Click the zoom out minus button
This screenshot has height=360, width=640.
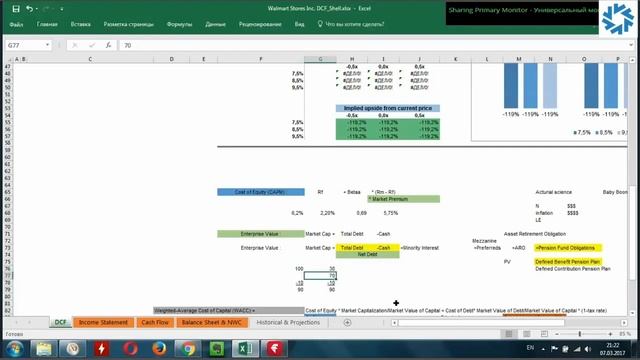(x=557, y=334)
